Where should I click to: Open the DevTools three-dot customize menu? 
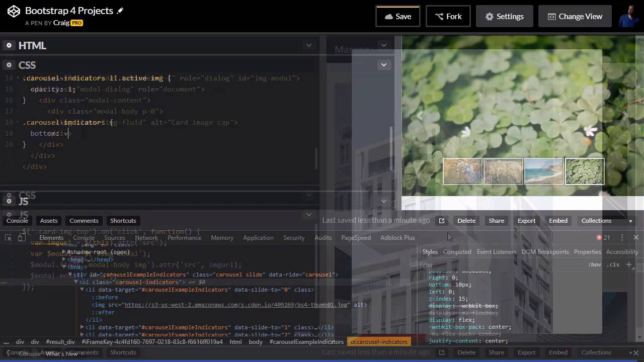click(x=622, y=237)
